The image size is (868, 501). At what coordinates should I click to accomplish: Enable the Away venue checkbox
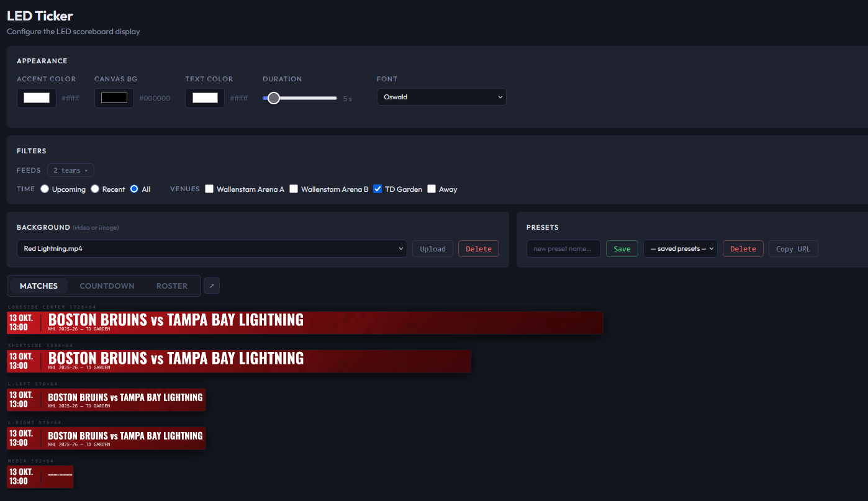click(432, 189)
